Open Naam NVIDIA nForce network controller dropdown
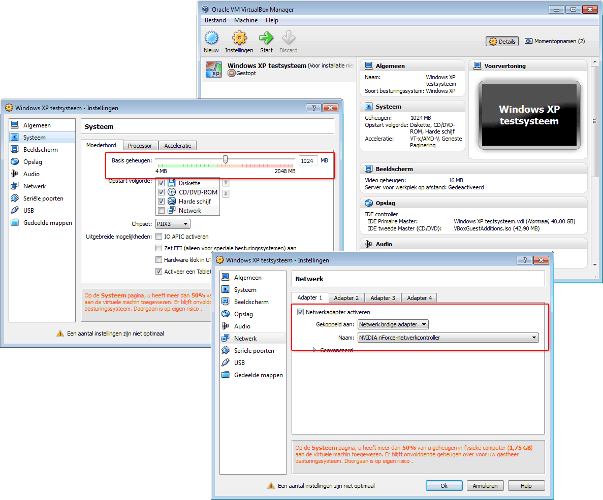Image resolution: width=603 pixels, height=500 pixels. [448, 338]
